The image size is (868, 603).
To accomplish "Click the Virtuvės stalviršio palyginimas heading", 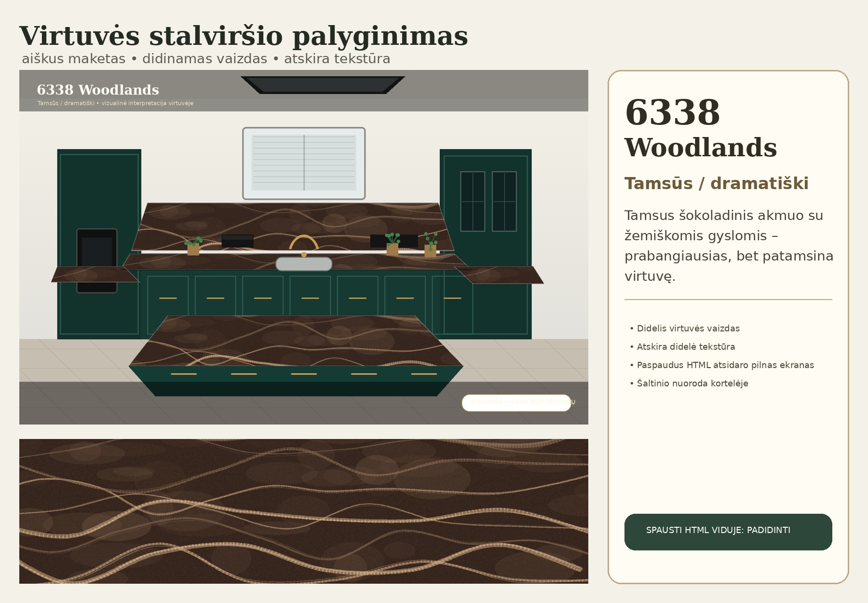I will pyautogui.click(x=244, y=36).
